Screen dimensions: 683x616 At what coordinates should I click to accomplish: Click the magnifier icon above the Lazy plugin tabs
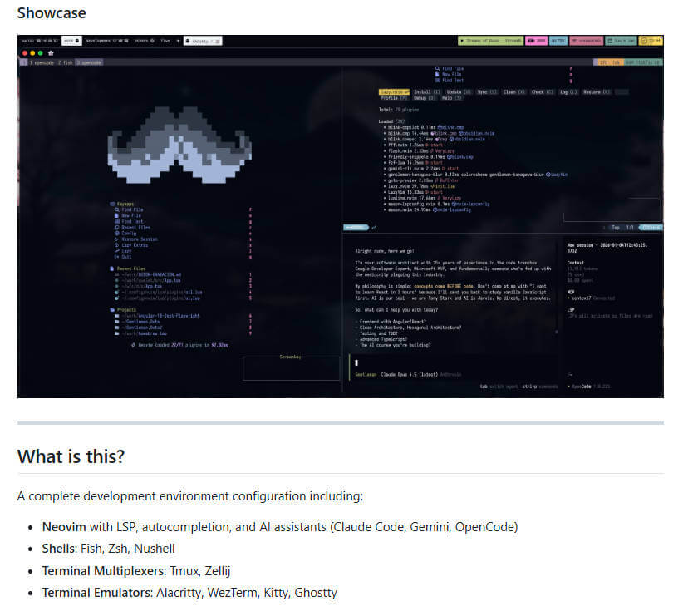click(x=437, y=68)
